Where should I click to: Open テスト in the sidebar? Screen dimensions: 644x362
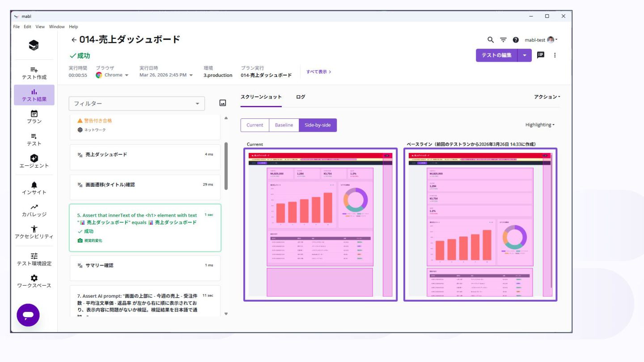click(x=34, y=139)
